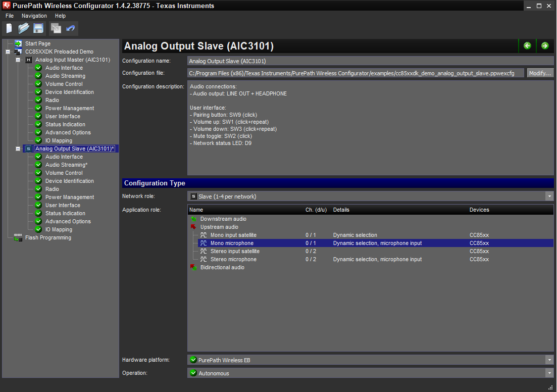The height and width of the screenshot is (392, 557).
Task: Select Volume Control under Analog Output Slave
Action: click(64, 173)
